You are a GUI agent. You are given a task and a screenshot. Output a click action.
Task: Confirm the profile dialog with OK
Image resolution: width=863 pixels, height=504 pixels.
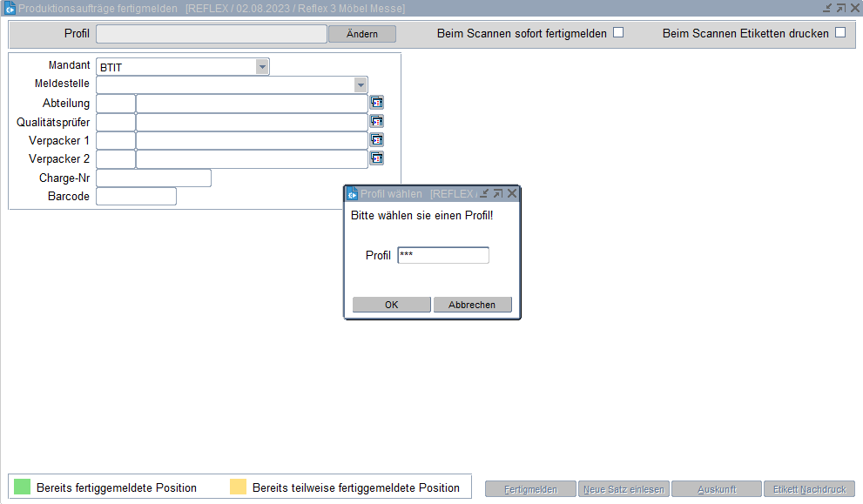tap(391, 305)
